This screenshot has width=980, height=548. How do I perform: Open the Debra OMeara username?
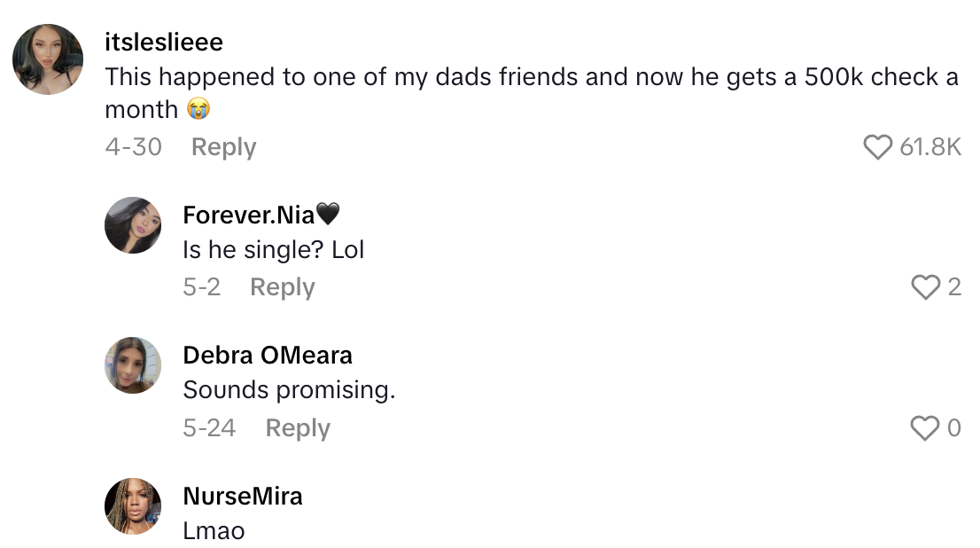268,355
